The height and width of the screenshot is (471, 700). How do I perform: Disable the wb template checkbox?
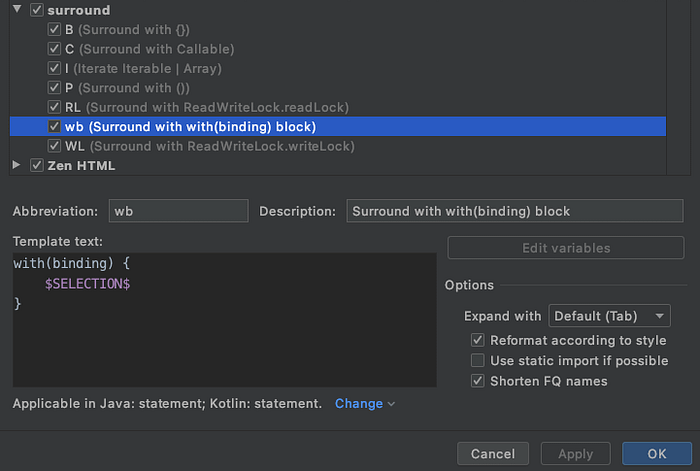coord(54,127)
